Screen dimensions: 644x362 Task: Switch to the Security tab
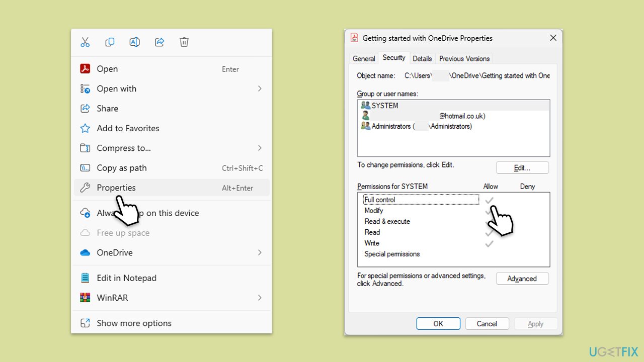(x=394, y=58)
